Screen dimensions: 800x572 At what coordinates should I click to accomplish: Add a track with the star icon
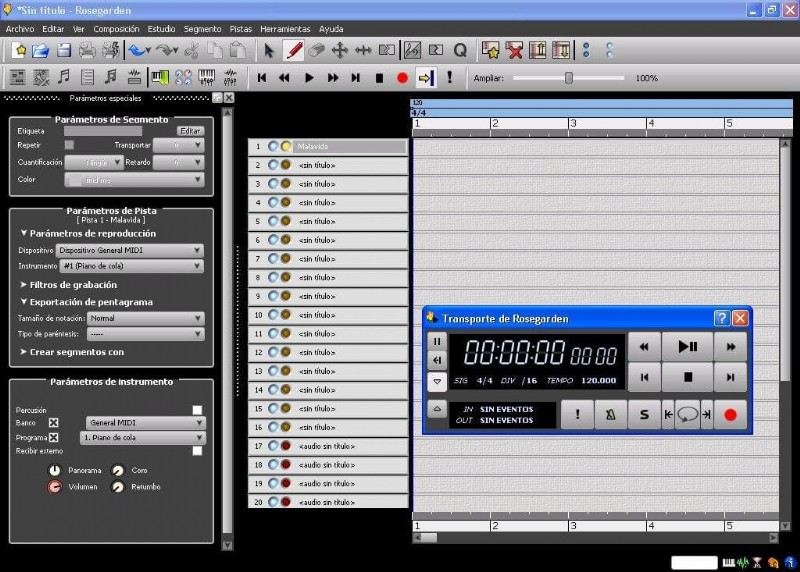click(491, 51)
